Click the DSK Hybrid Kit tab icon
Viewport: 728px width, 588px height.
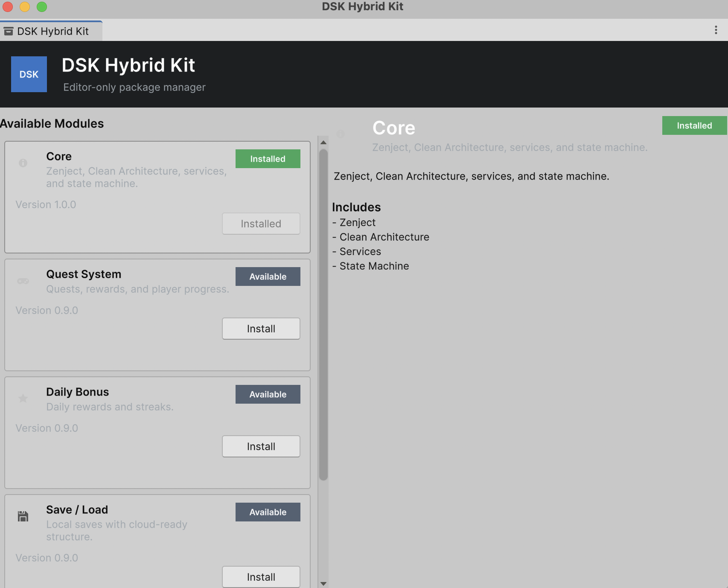(9, 31)
